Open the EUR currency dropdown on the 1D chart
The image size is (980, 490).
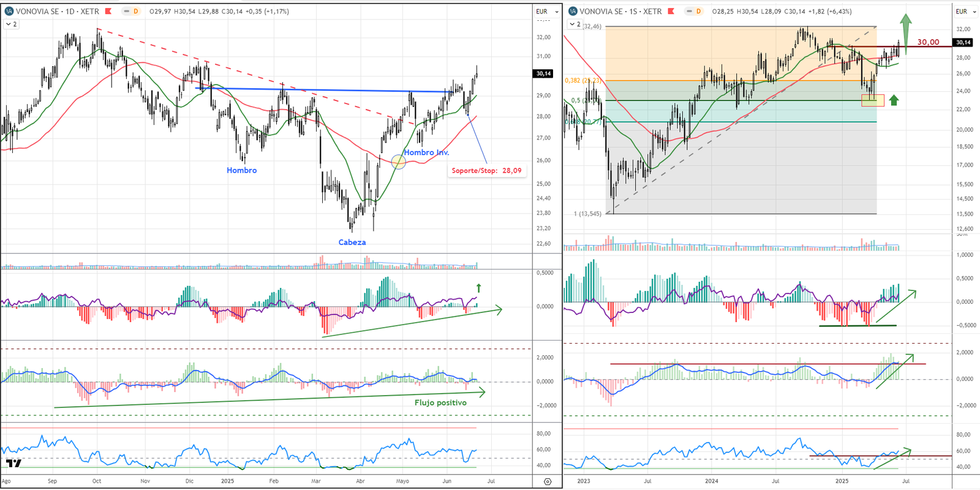click(x=547, y=11)
